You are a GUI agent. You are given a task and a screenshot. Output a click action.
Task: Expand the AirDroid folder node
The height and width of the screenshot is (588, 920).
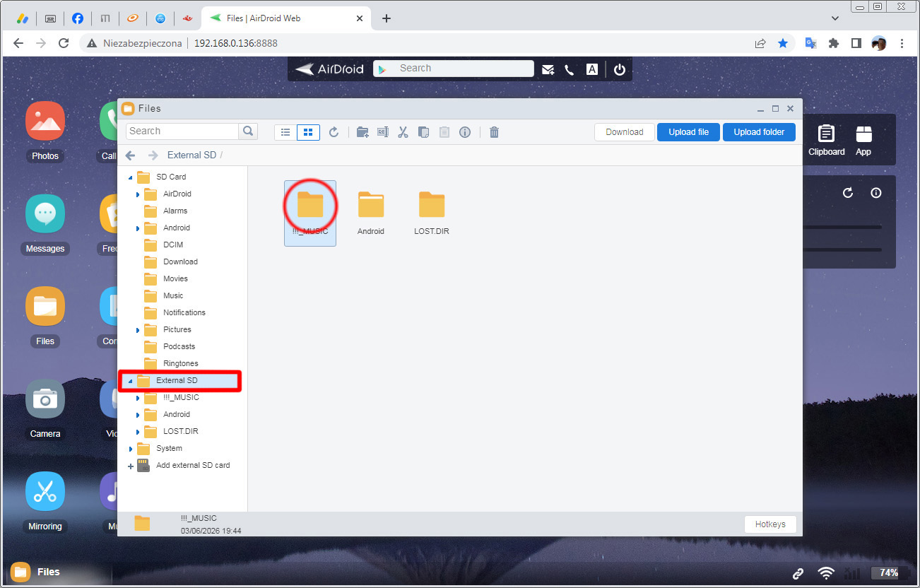pyautogui.click(x=138, y=194)
